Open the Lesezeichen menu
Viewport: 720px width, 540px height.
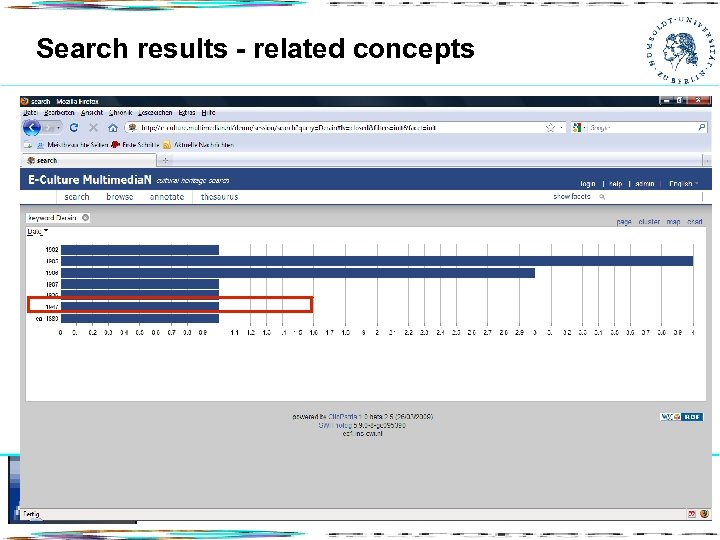pyautogui.click(x=155, y=112)
